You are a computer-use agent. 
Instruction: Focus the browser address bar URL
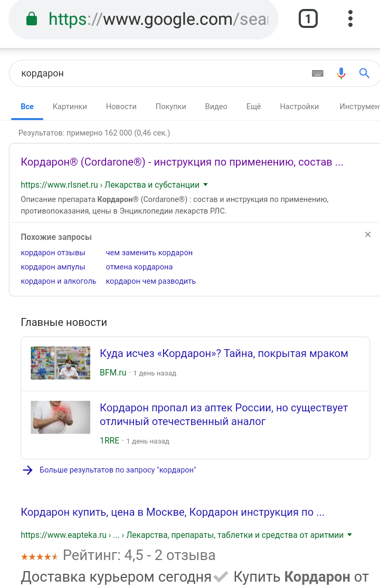(x=158, y=19)
